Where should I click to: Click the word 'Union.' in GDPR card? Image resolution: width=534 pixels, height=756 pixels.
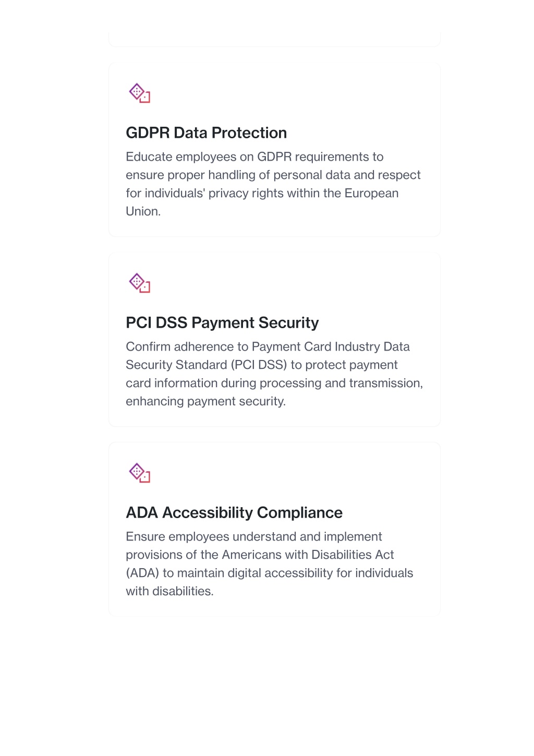[x=143, y=211]
